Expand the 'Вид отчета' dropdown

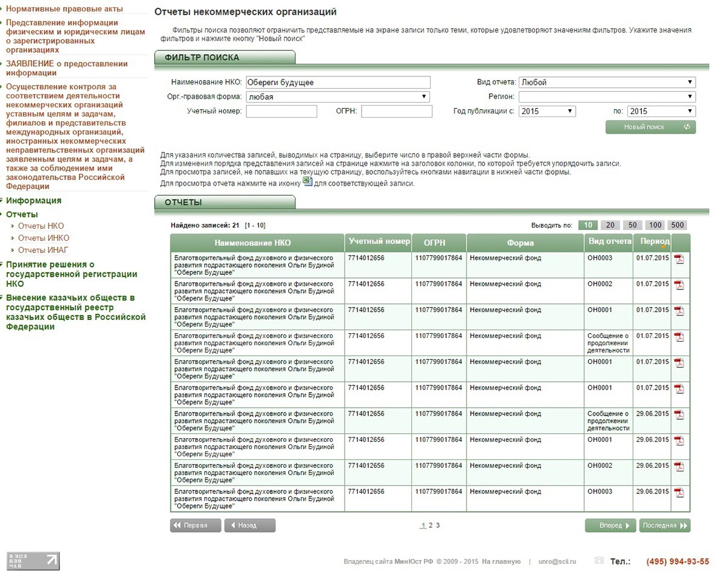(607, 83)
